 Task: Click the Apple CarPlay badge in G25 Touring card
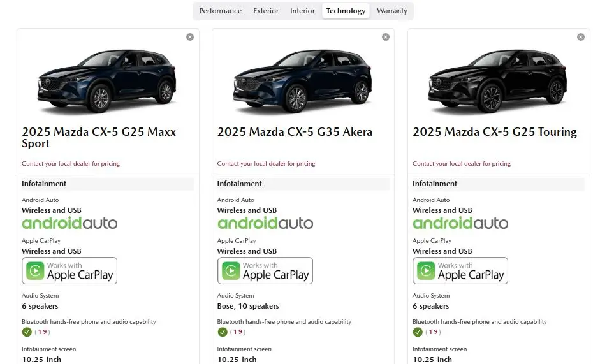click(460, 271)
